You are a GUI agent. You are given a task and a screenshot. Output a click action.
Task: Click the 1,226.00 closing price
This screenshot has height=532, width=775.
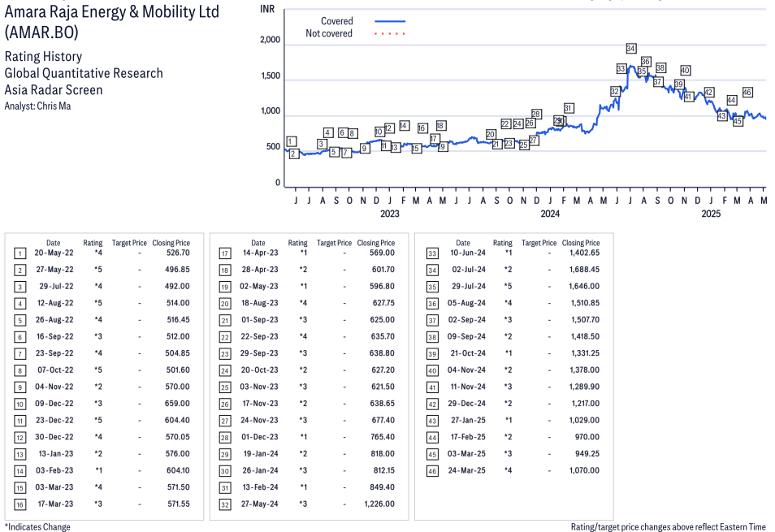click(x=379, y=504)
